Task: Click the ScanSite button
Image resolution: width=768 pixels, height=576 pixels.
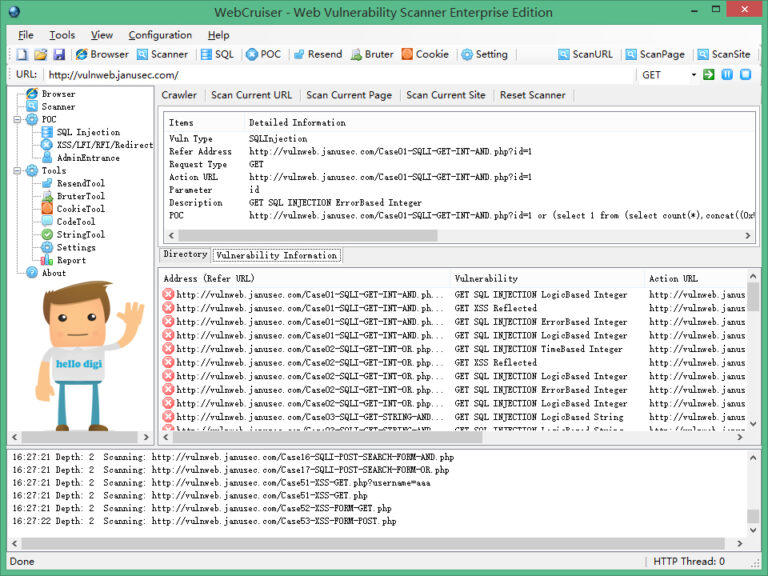Action: pos(724,54)
